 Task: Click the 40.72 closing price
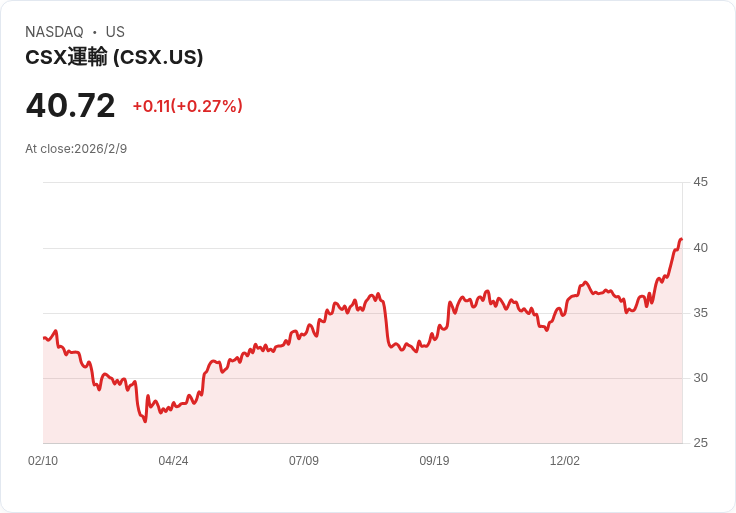pyautogui.click(x=70, y=105)
